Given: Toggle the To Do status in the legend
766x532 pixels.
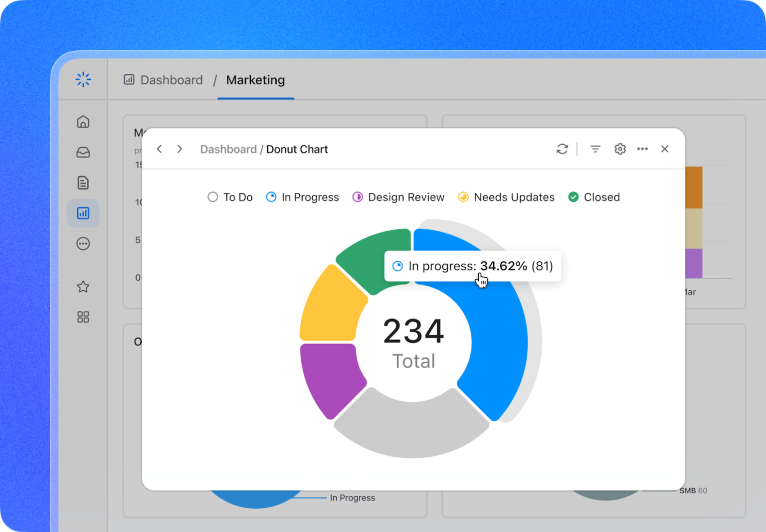Looking at the screenshot, I should 230,197.
